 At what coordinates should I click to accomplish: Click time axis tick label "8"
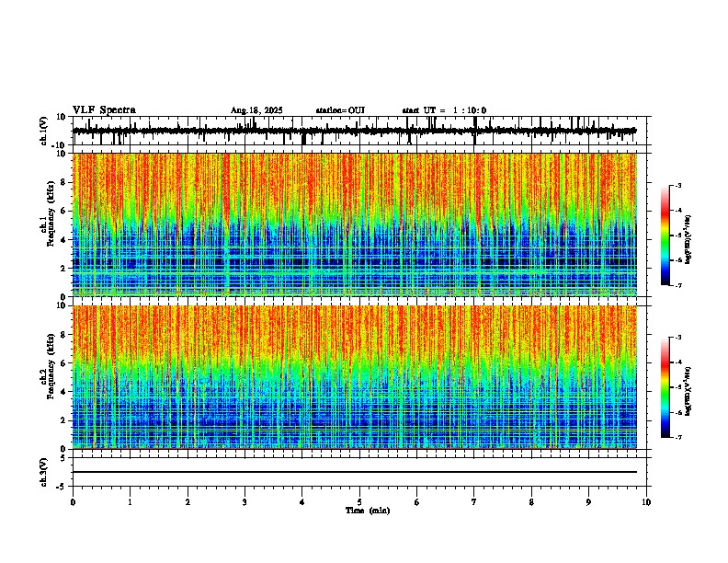531,502
